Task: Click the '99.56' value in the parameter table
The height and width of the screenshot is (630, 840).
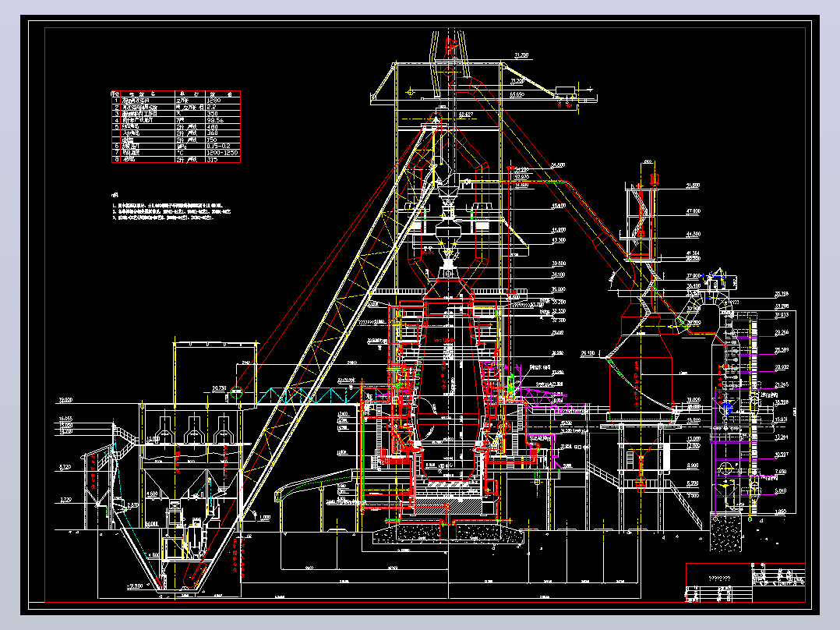Action: [x=215, y=120]
